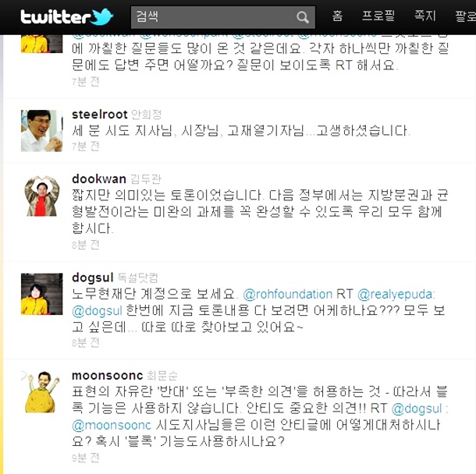
Task: Click the moonsoonc username link
Action: pos(108,376)
